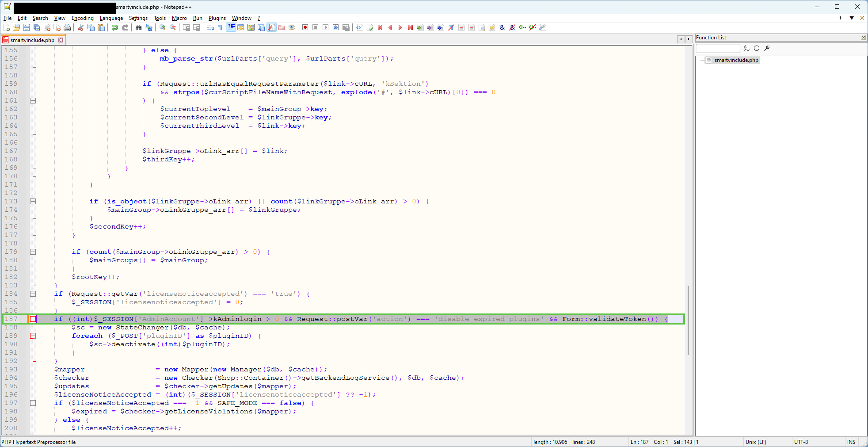Toggle word wrap in the toolbar
This screenshot has width=868, height=447.
(210, 27)
